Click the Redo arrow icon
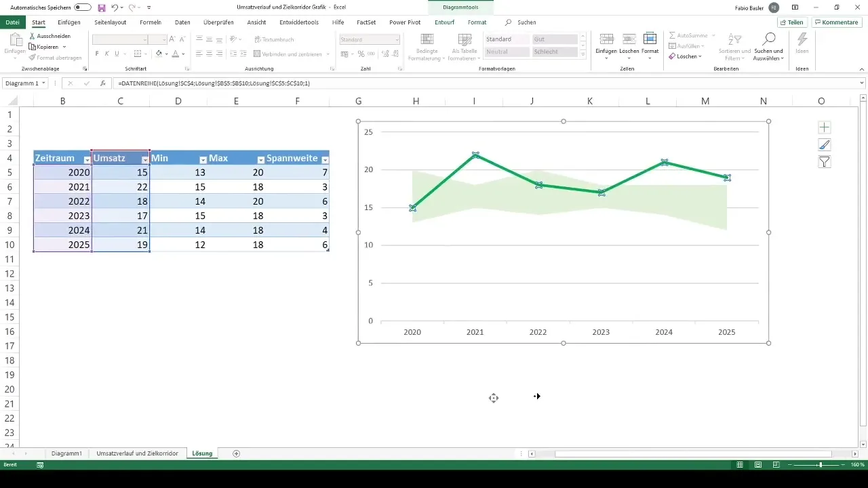The width and height of the screenshot is (868, 488). (x=132, y=7)
